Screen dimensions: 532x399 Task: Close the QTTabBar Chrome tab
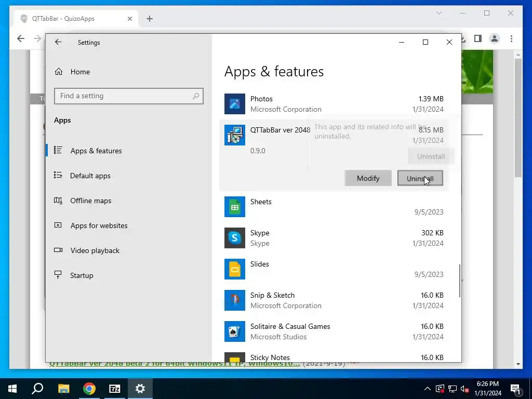(129, 19)
